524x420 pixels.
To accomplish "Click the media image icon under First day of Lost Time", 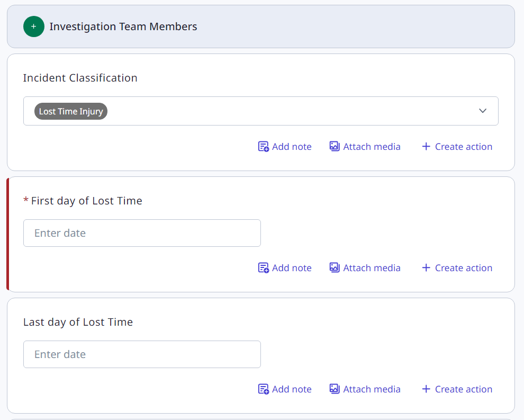I will [335, 268].
